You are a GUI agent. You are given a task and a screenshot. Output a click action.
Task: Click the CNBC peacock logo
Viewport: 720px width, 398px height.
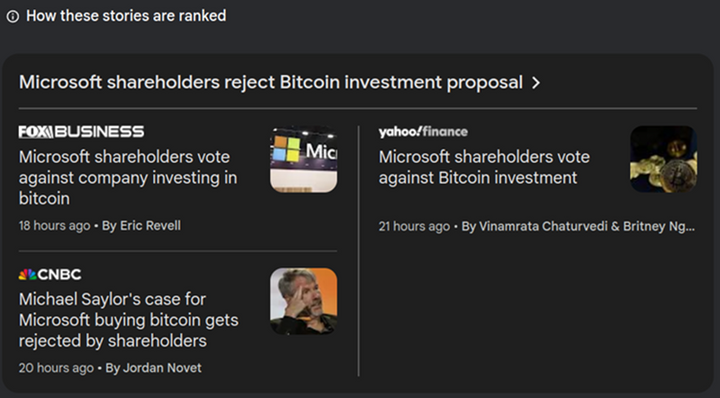pyautogui.click(x=27, y=275)
